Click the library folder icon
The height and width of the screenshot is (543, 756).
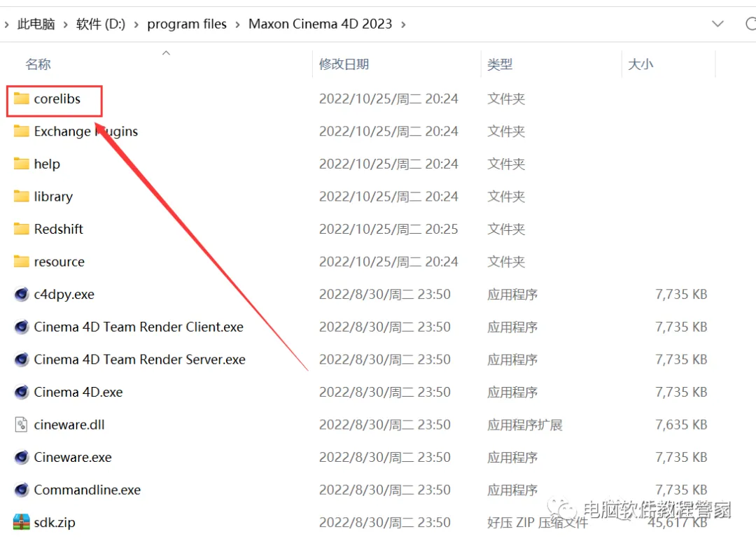[x=21, y=196]
